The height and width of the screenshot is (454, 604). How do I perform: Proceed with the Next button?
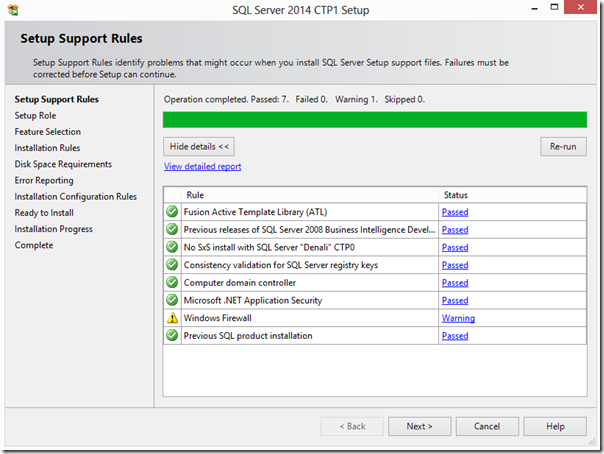[419, 426]
